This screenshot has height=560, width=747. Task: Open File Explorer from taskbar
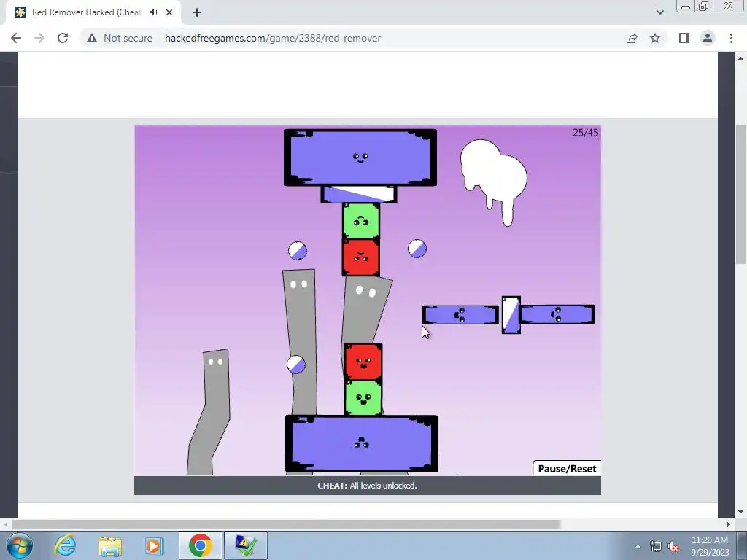110,545
